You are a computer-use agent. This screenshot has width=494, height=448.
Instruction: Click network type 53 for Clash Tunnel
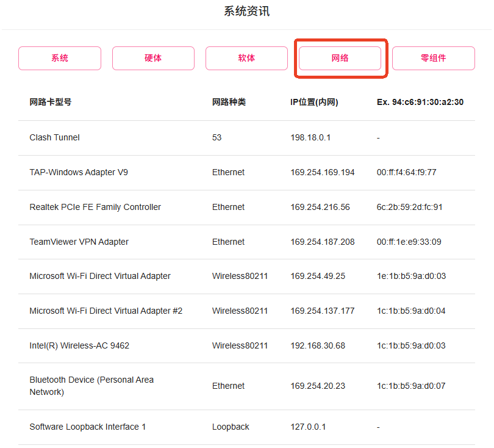[217, 137]
